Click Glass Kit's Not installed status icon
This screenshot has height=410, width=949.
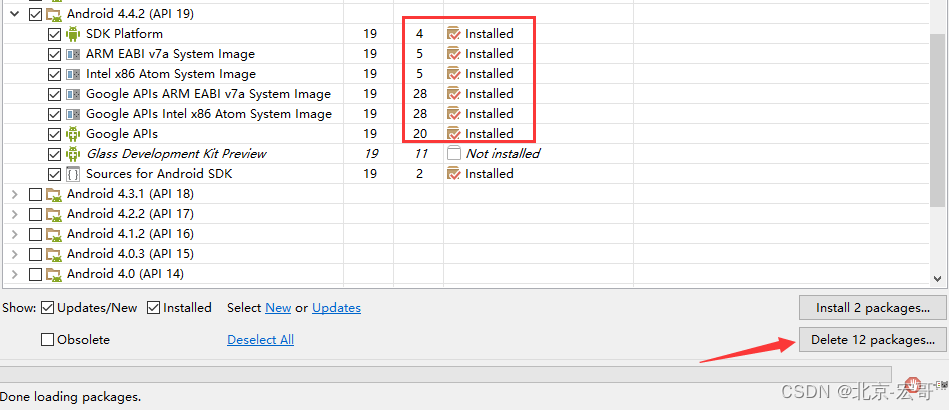tap(453, 154)
